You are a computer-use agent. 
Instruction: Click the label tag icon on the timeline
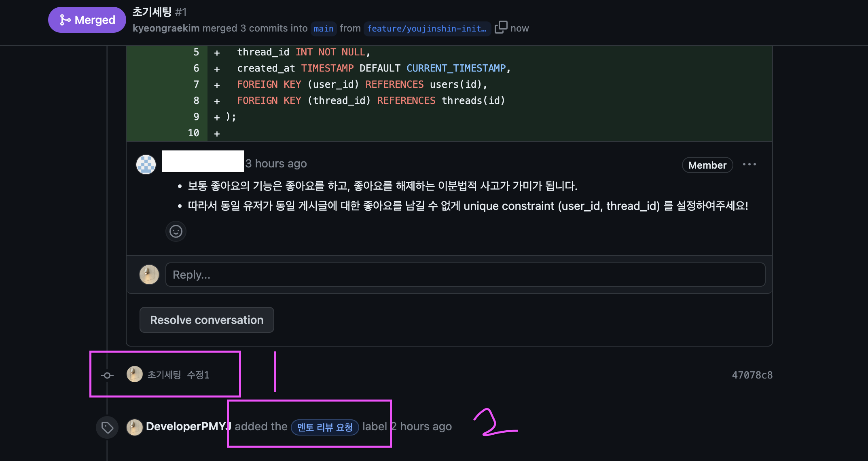pyautogui.click(x=107, y=427)
